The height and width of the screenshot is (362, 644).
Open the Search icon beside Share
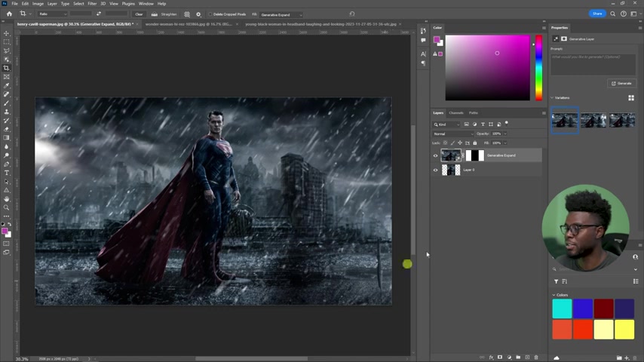click(x=612, y=14)
